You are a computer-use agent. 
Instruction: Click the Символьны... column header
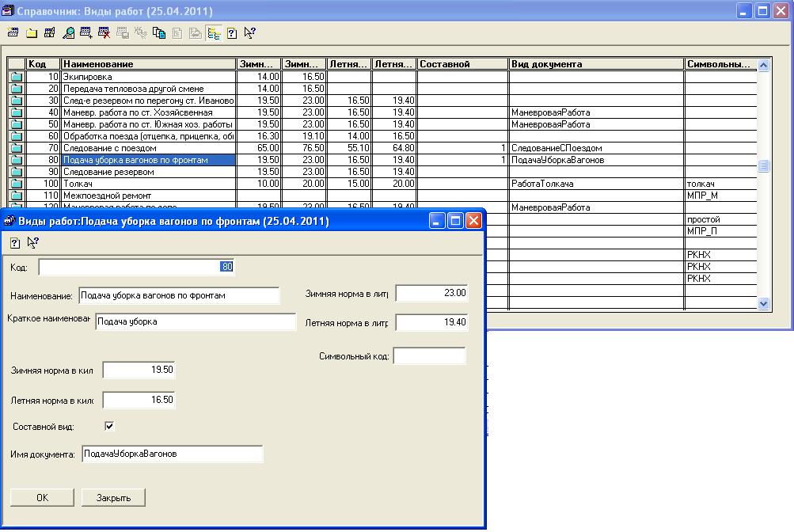(720, 64)
